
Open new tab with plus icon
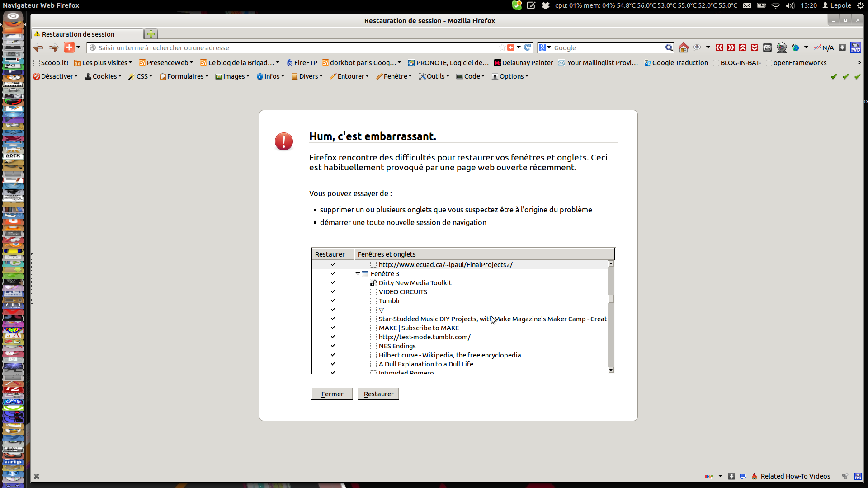(x=151, y=34)
